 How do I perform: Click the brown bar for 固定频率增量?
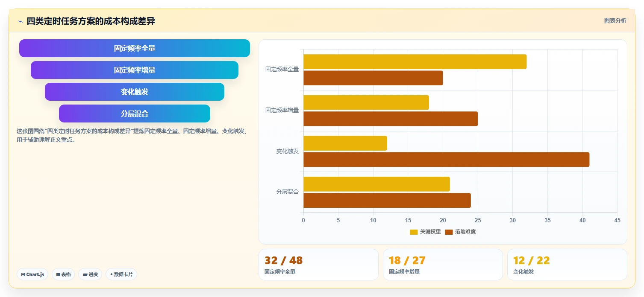click(x=391, y=119)
